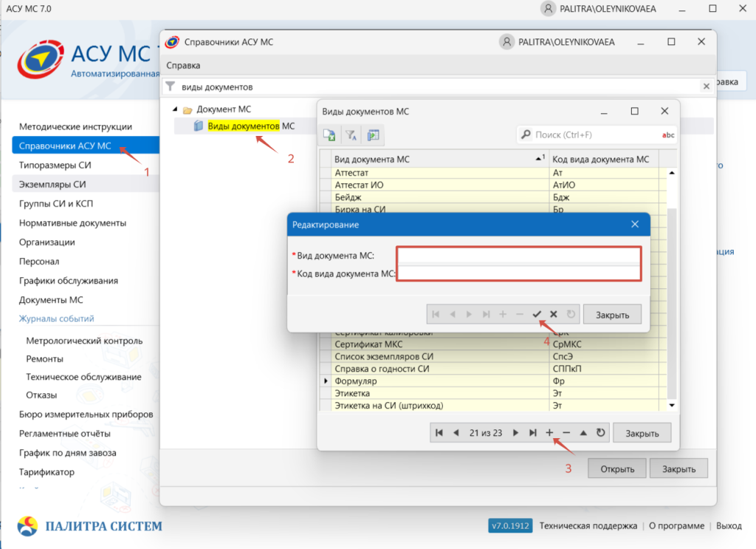The width and height of the screenshot is (756, 549).
Task: Click the edit triangle icon in list navigator
Action: tap(583, 433)
